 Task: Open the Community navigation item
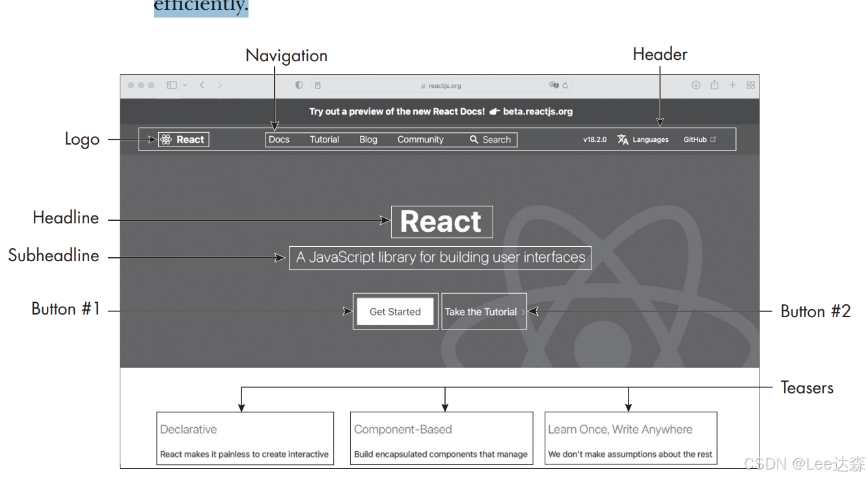(420, 139)
